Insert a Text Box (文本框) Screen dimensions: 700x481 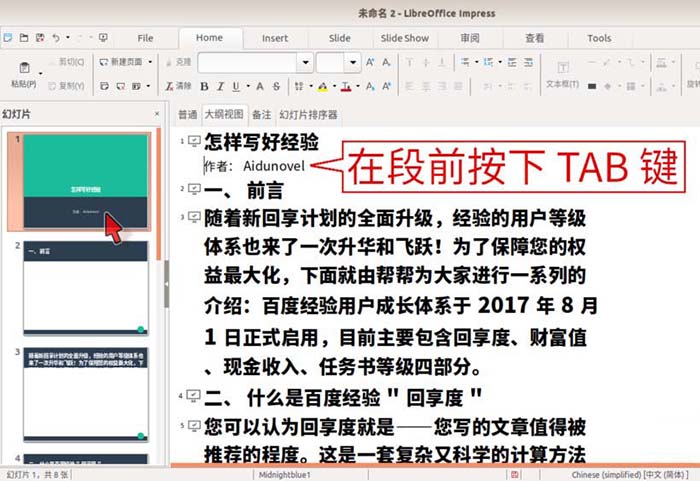(562, 74)
